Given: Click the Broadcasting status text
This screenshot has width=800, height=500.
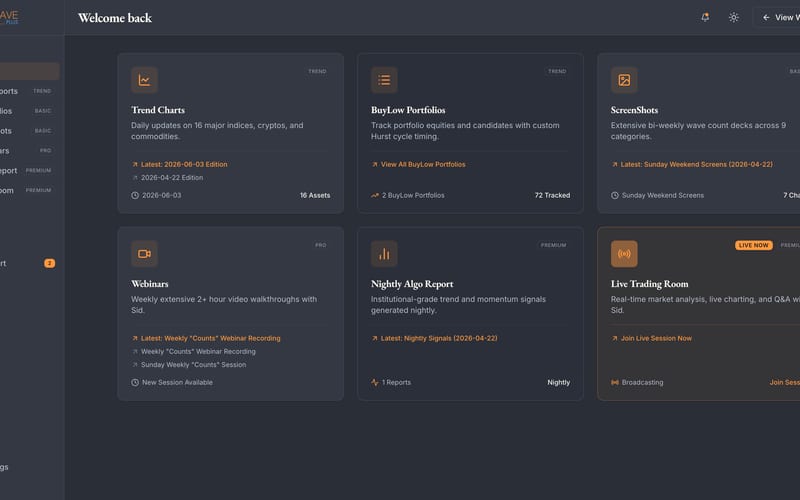Looking at the screenshot, I should pyautogui.click(x=642, y=383).
